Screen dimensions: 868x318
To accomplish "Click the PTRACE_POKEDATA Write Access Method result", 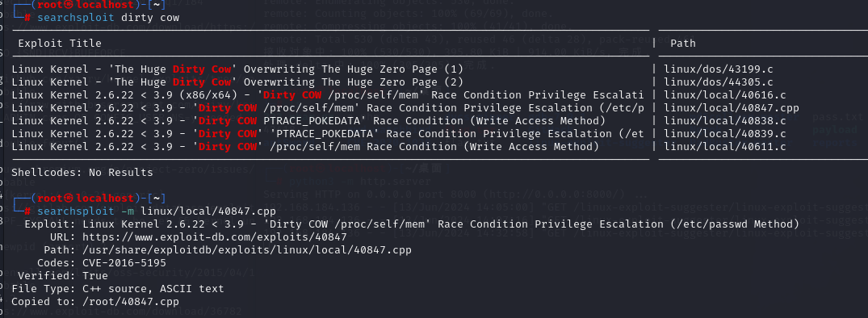I will point(308,120).
